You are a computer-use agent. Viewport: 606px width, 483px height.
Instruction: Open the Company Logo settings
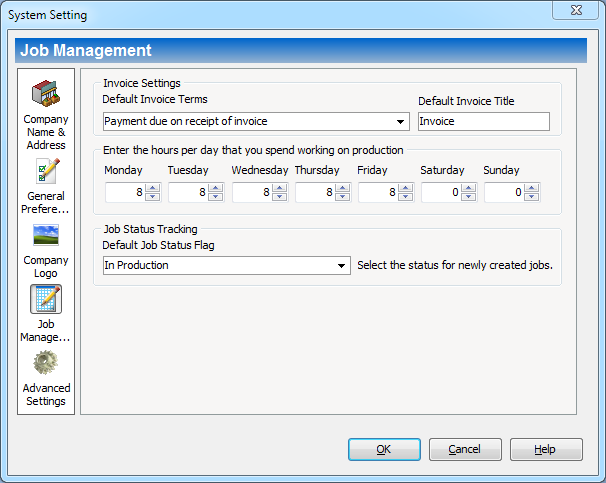coord(46,235)
